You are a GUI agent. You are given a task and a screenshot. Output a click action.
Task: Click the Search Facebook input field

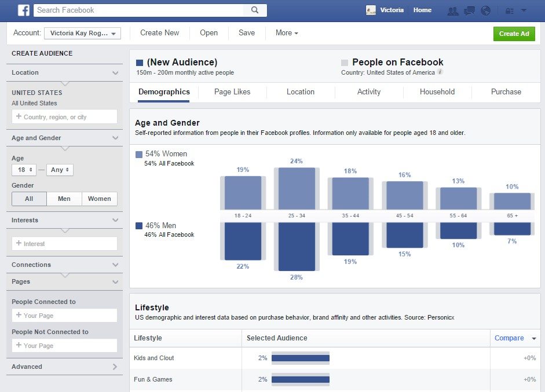click(138, 10)
